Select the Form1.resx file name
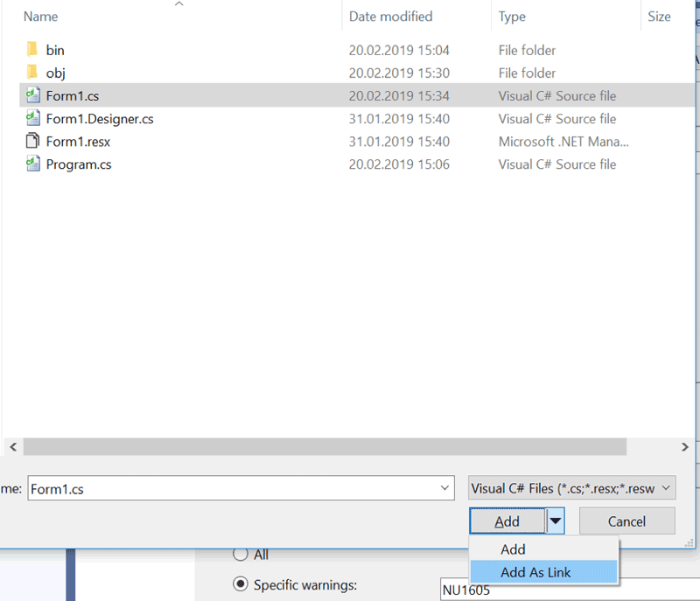 (x=78, y=142)
